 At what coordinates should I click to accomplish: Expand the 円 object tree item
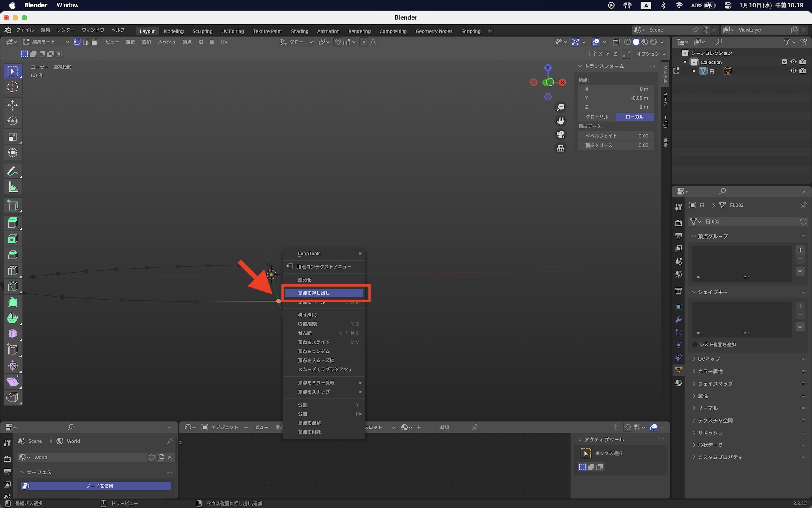(694, 71)
